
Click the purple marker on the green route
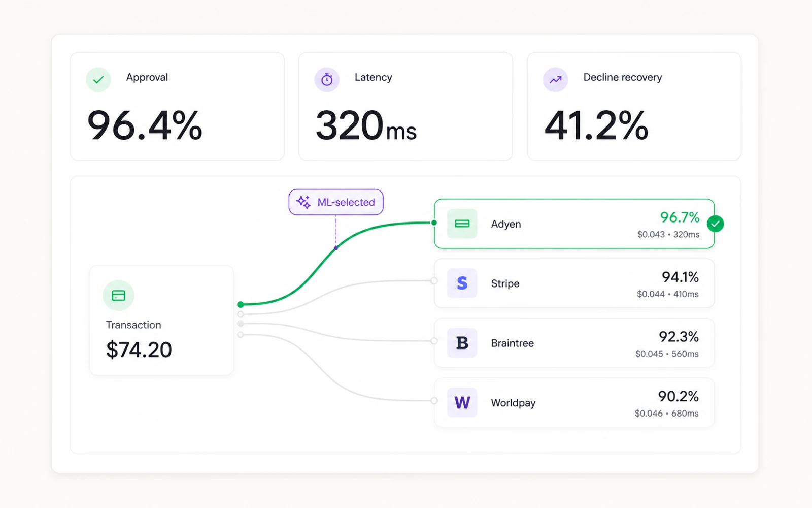[336, 248]
